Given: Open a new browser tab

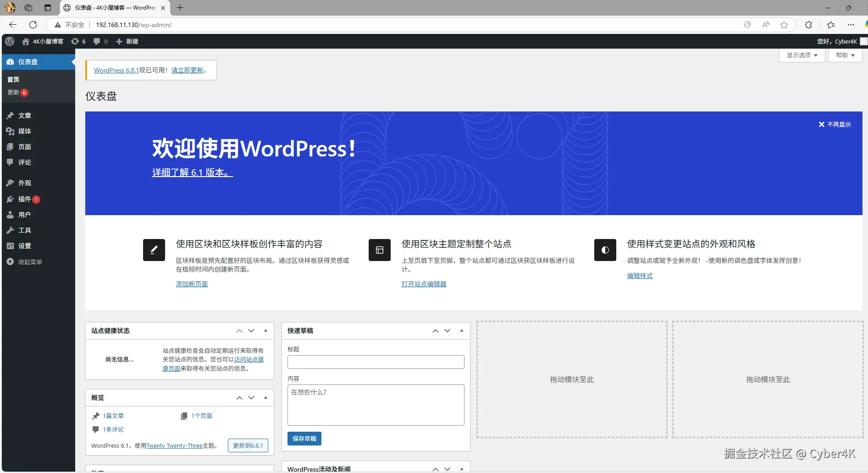Looking at the screenshot, I should click(x=180, y=8).
